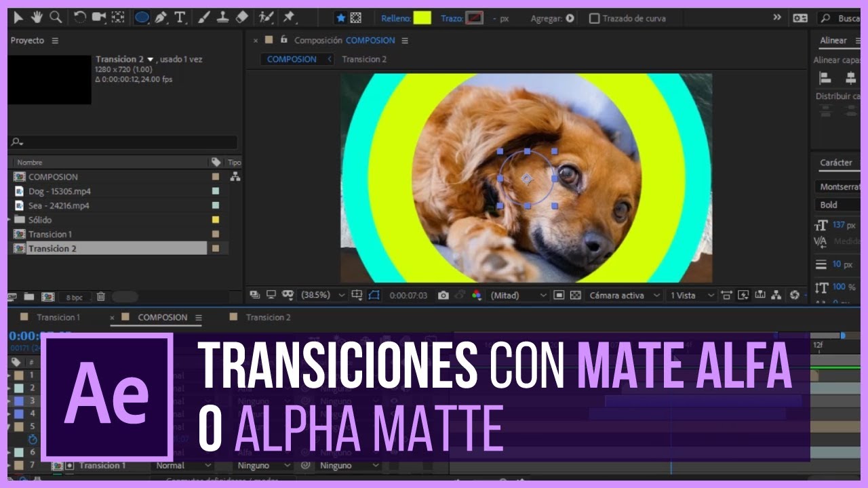Select the Selection arrow tool
Image resolution: width=868 pixels, height=488 pixels.
pyautogui.click(x=19, y=18)
